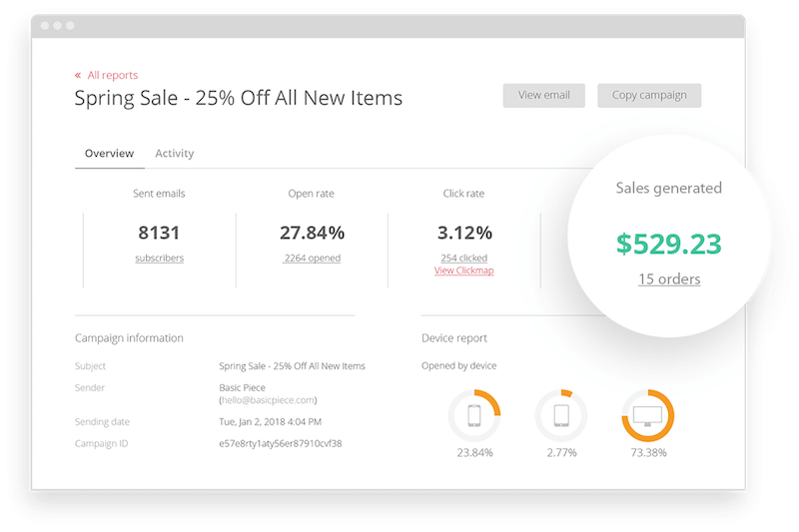Click the mobile phone device icon
The width and height of the screenshot is (799, 532).
point(474,415)
